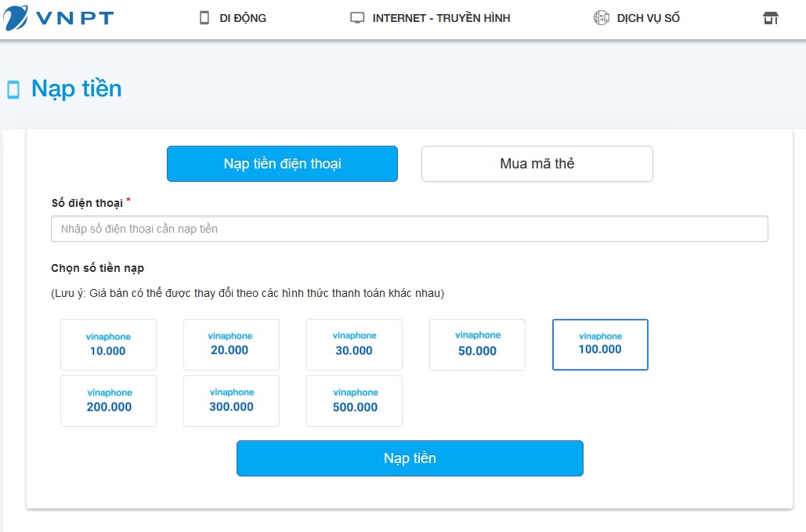Focus the Số điện thoại input field

409,229
